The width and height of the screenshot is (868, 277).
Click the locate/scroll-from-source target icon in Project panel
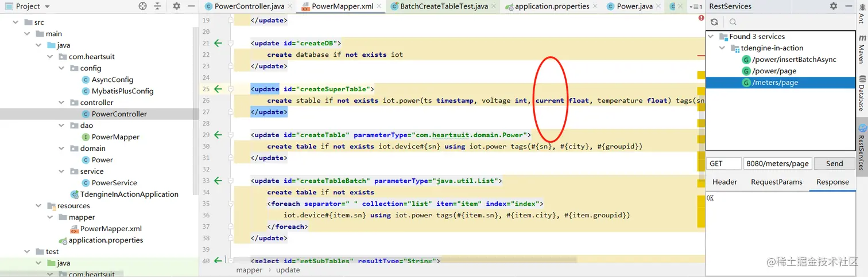(143, 6)
